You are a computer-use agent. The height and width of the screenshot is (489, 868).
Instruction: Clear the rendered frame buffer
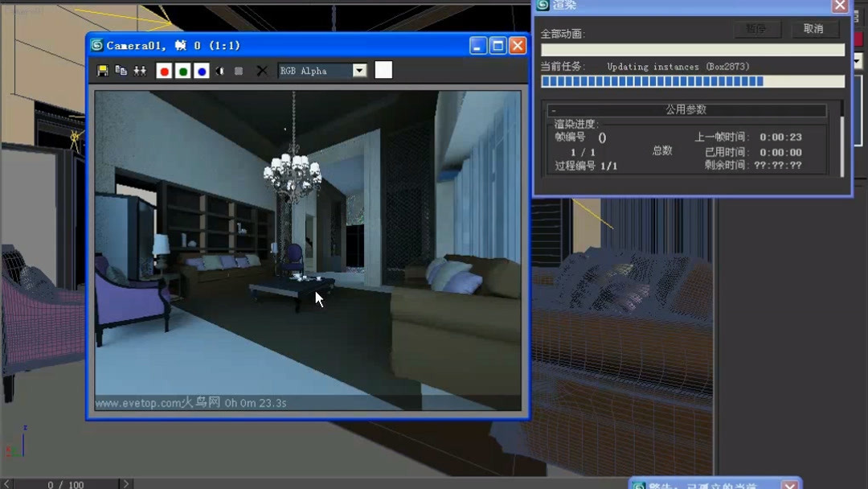pyautogui.click(x=263, y=71)
